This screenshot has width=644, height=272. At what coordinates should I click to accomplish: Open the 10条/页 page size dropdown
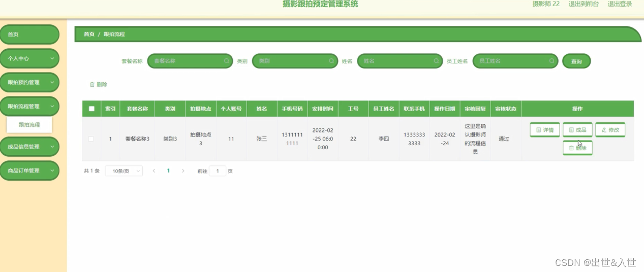(124, 171)
